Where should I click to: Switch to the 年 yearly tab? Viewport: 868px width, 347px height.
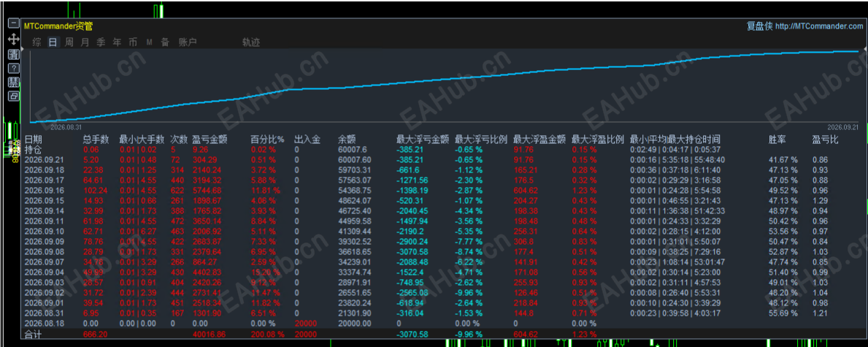[117, 42]
